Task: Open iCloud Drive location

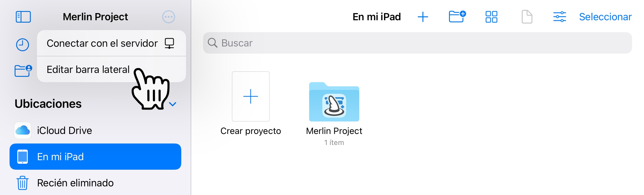Action: [95, 130]
